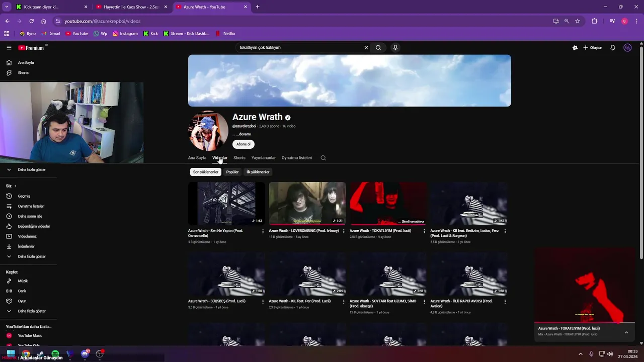The height and width of the screenshot is (362, 644).
Task: Click the browser address bar
Action: click(302, 21)
